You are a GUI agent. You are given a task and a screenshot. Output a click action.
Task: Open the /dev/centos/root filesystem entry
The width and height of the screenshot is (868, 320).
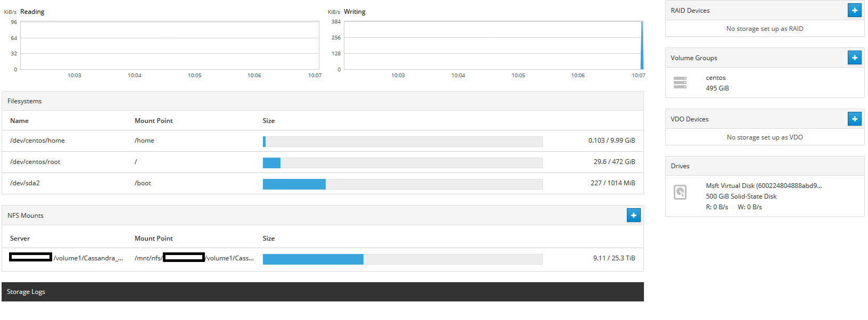(x=323, y=162)
